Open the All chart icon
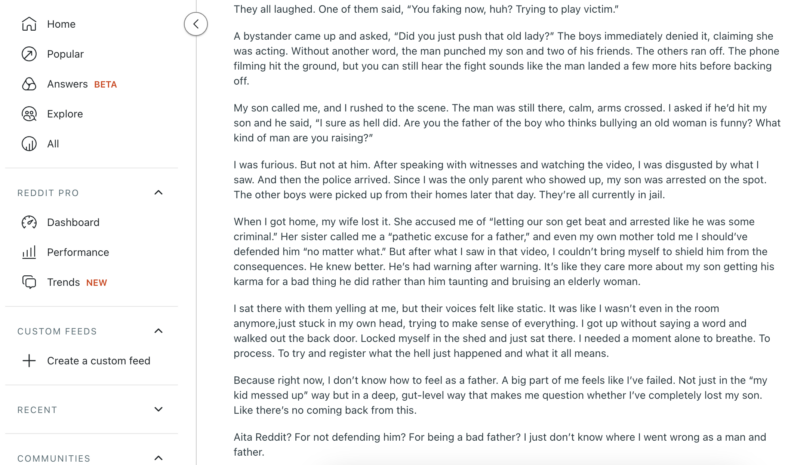 coord(29,144)
